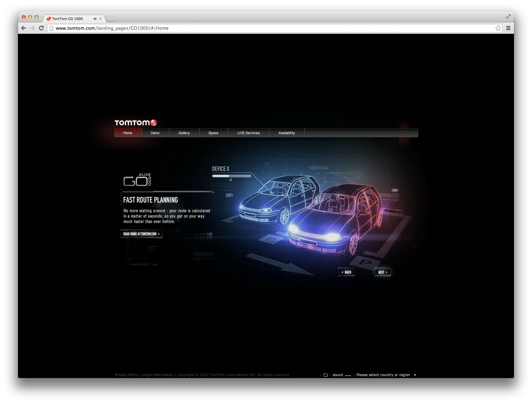Click the TomTom logo
The height and width of the screenshot is (403, 532).
136,123
